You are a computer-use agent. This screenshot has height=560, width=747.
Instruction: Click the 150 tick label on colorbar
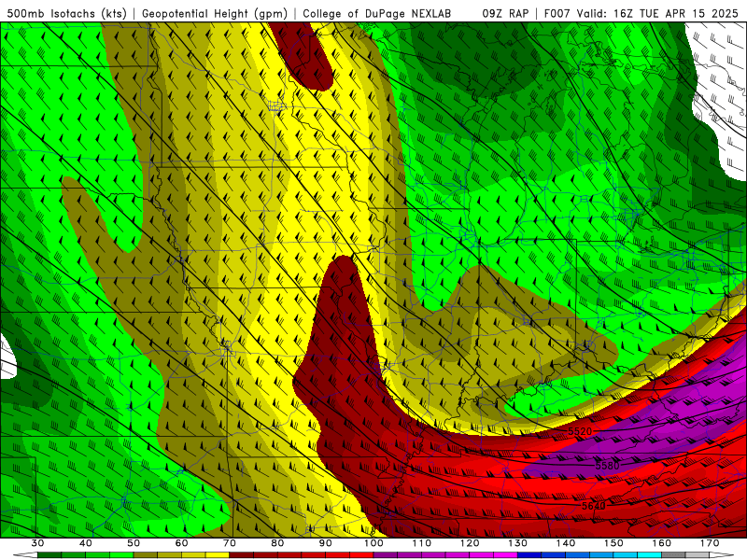pyautogui.click(x=613, y=543)
